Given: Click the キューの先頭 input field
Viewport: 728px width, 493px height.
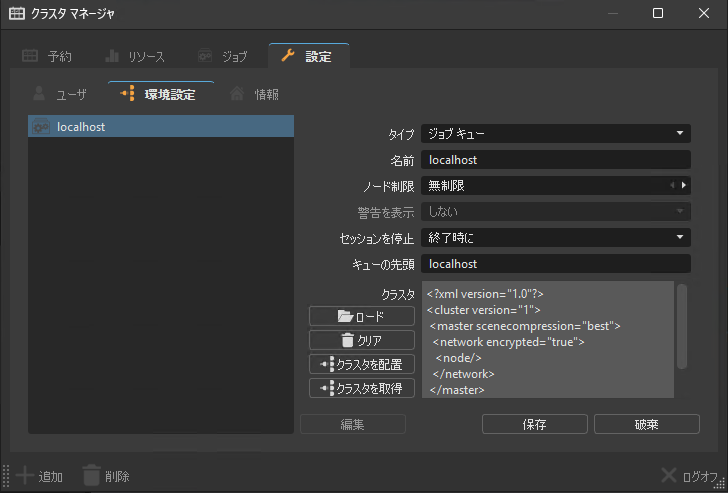Looking at the screenshot, I should coord(556,264).
